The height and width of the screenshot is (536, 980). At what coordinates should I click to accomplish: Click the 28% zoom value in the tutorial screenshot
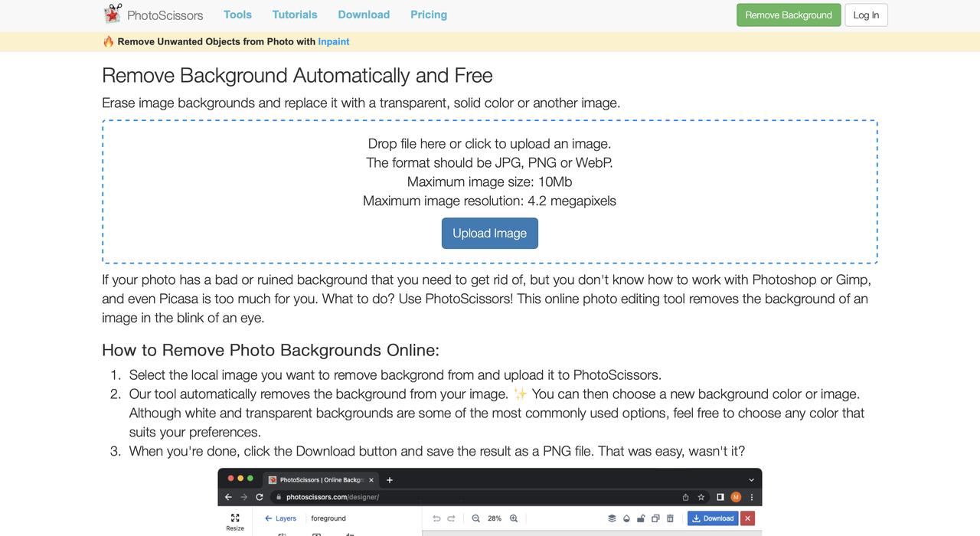point(495,518)
